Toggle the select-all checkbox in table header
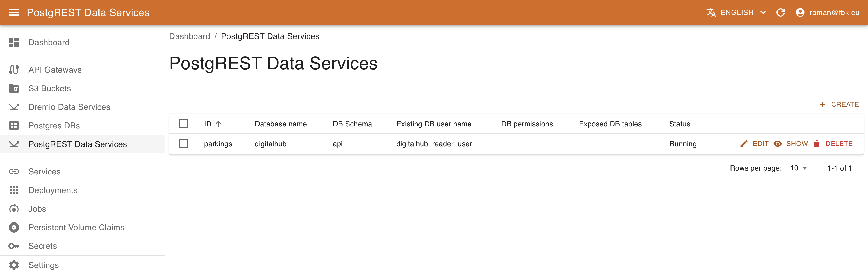The width and height of the screenshot is (868, 277). [x=183, y=124]
